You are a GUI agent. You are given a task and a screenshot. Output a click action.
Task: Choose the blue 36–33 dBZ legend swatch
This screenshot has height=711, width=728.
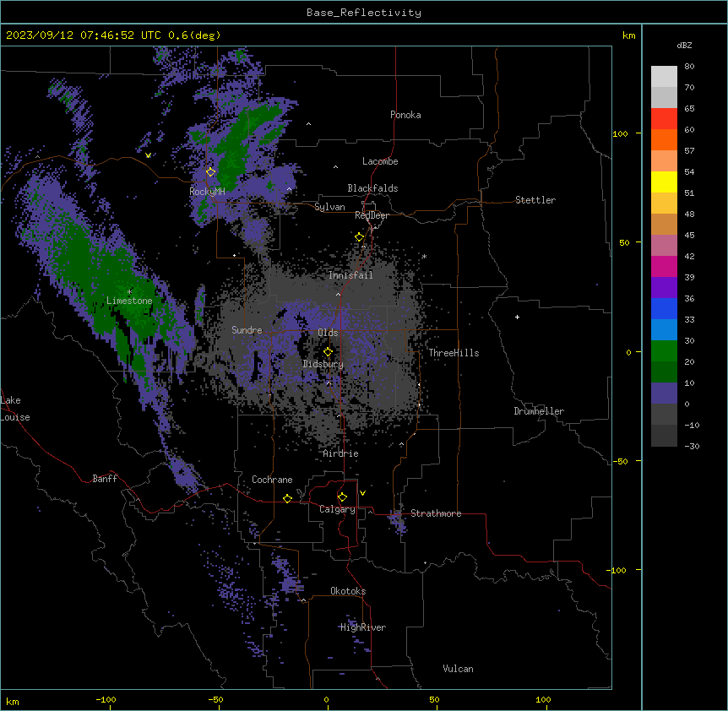(664, 308)
